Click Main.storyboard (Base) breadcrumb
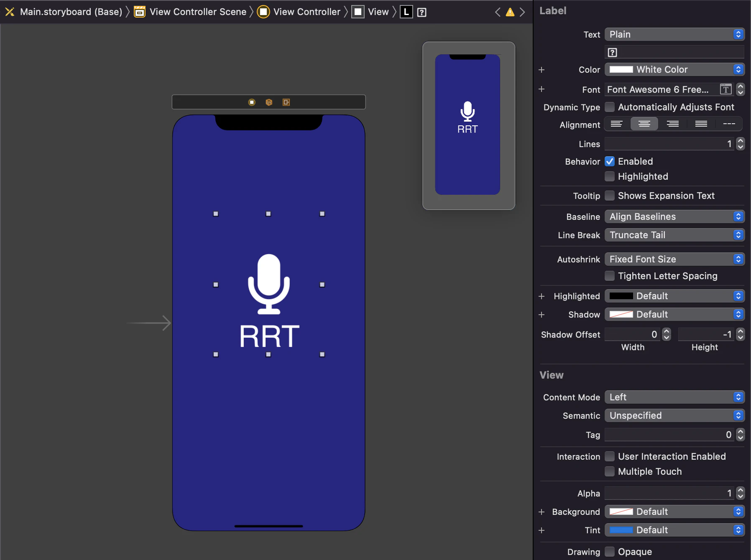The image size is (751, 560). tap(71, 12)
